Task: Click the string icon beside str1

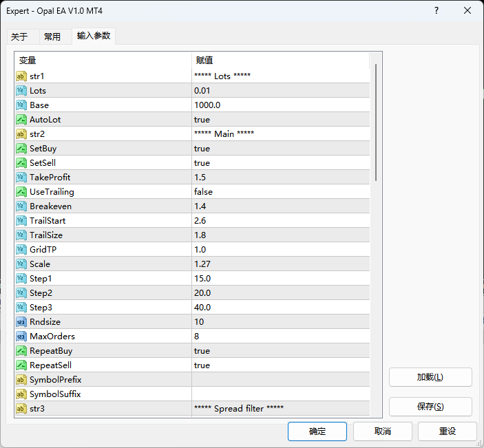Action: point(21,76)
